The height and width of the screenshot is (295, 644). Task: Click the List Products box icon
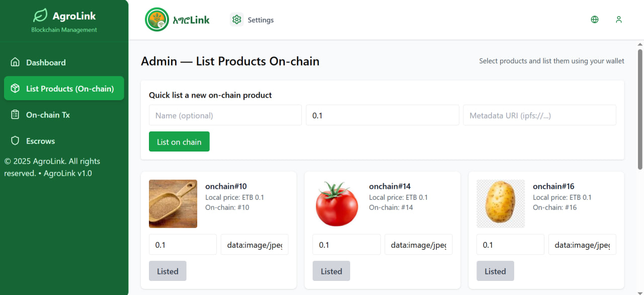pyautogui.click(x=15, y=89)
